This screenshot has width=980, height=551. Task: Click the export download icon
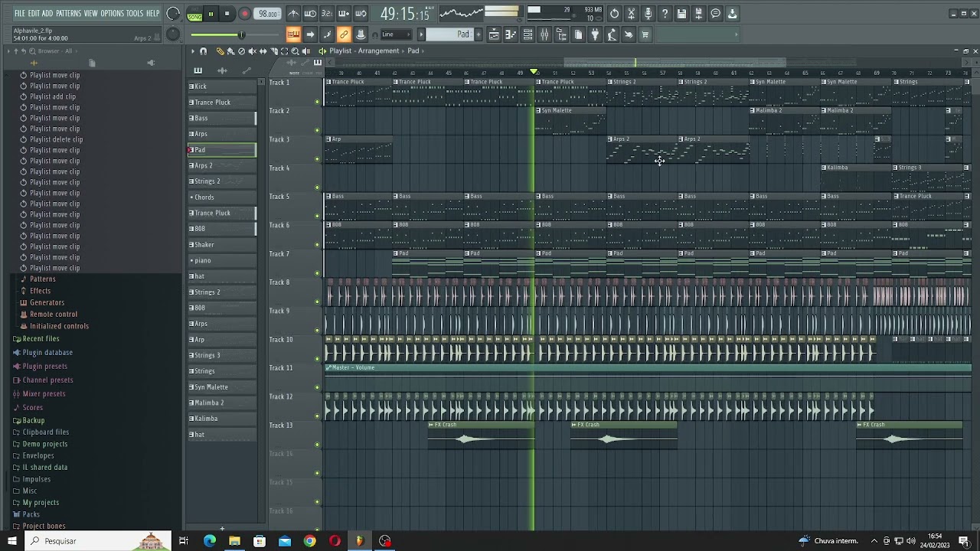coord(732,14)
